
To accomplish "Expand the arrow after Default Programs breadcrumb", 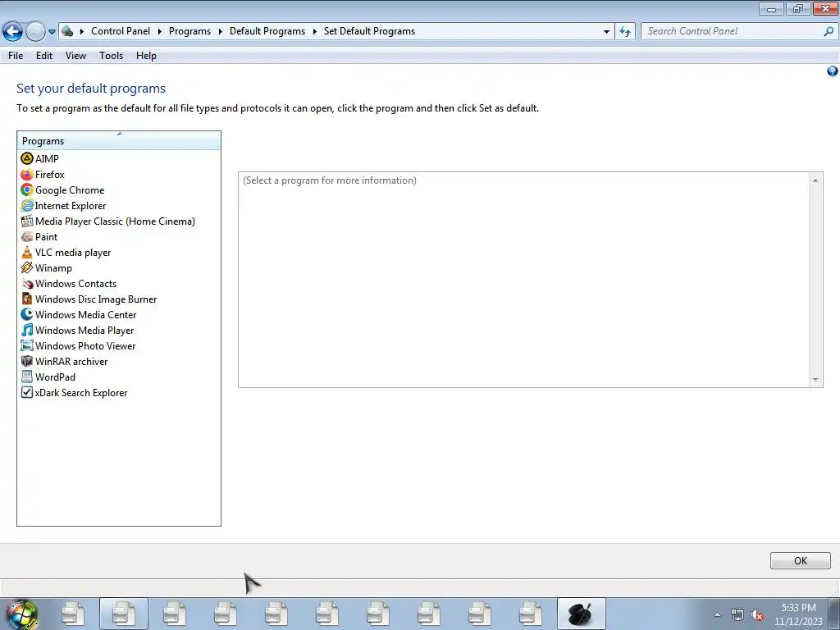I will click(314, 32).
